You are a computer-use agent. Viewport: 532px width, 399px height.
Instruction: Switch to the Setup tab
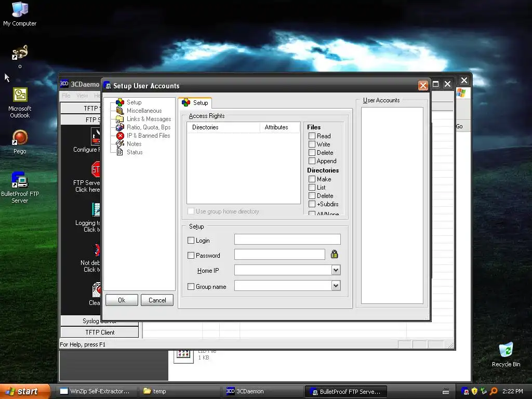(195, 103)
